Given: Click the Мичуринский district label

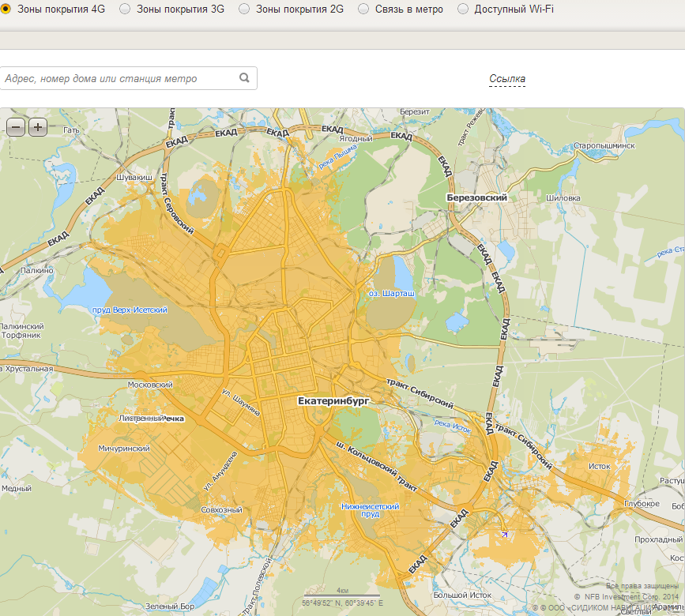Looking at the screenshot, I should pyautogui.click(x=124, y=448).
